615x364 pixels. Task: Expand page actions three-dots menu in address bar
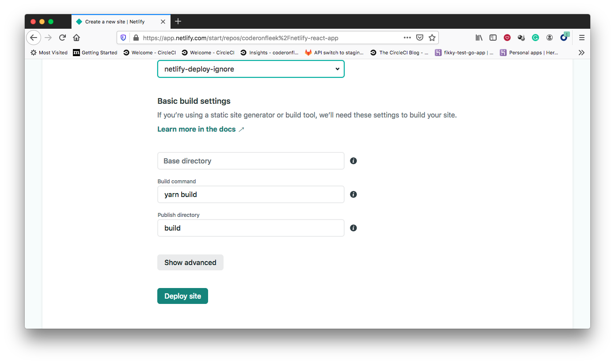407,38
